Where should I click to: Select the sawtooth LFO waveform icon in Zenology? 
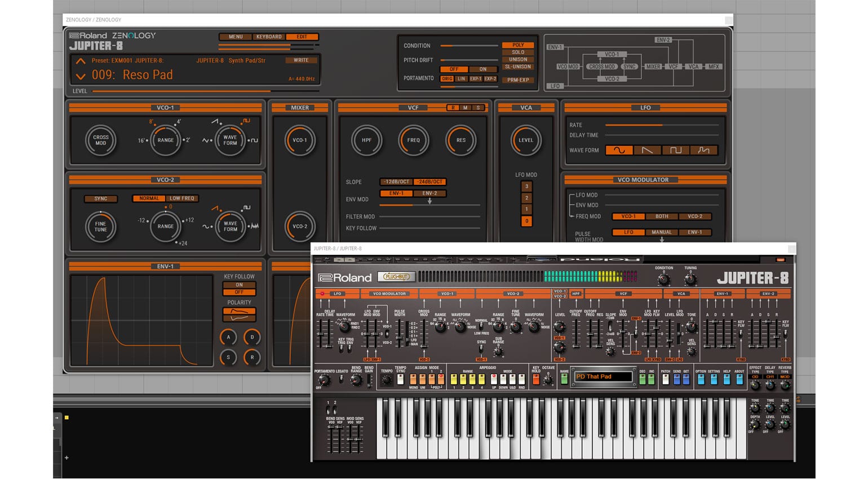[647, 150]
